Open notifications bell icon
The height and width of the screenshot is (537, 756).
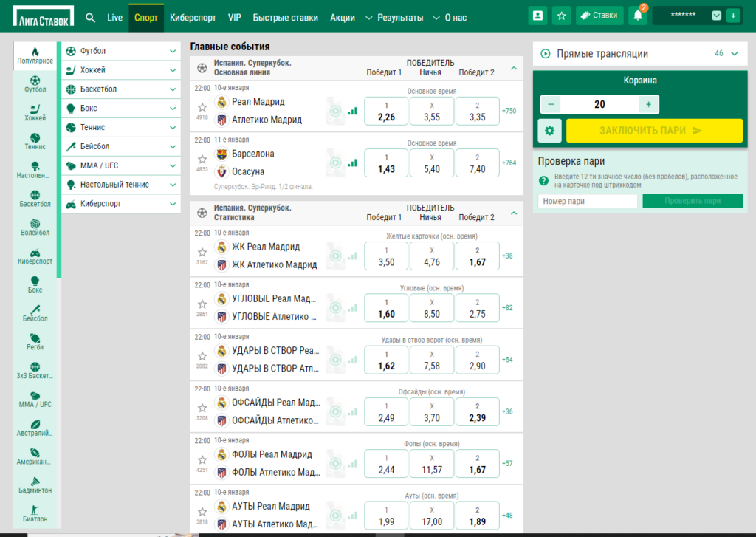(637, 16)
